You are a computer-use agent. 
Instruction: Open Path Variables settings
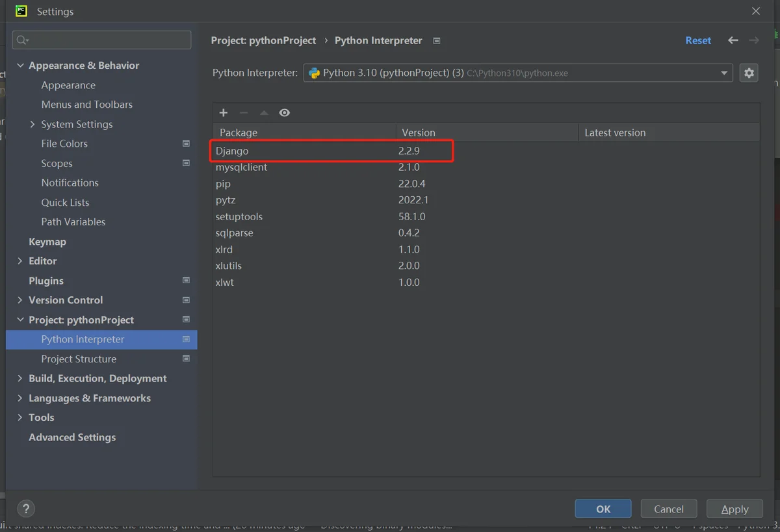point(73,222)
